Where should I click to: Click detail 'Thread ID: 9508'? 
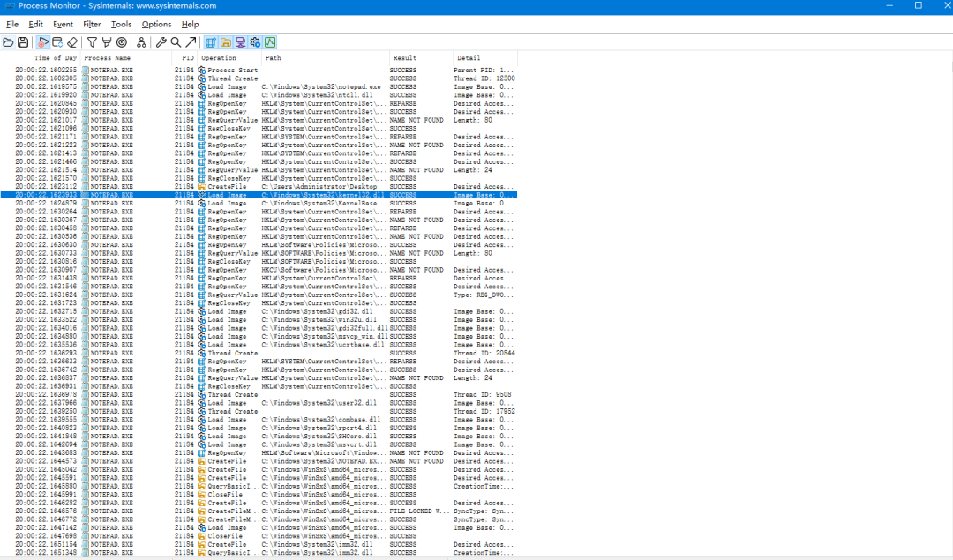click(x=483, y=394)
